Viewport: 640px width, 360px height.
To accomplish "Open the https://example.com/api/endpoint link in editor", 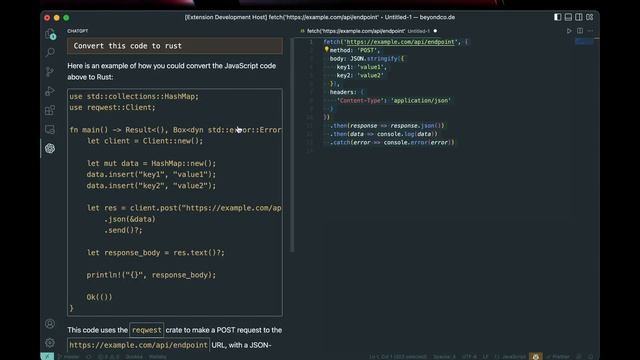I will (400, 42).
